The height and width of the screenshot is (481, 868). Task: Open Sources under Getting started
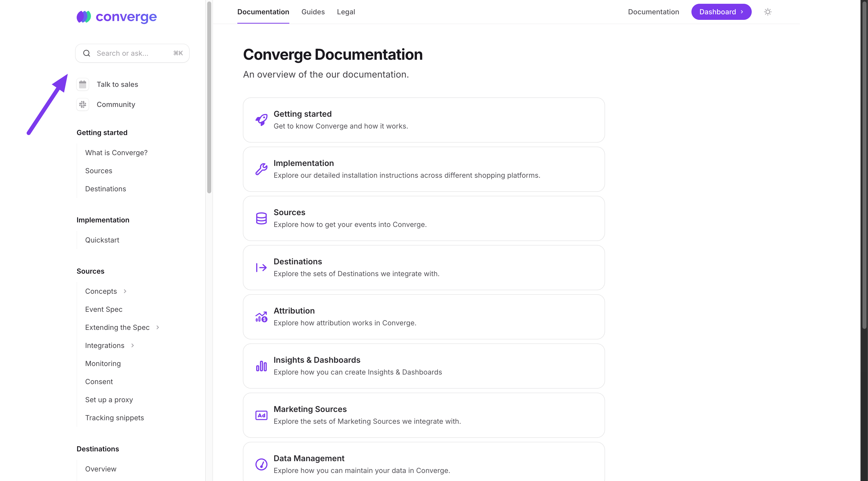coord(98,171)
